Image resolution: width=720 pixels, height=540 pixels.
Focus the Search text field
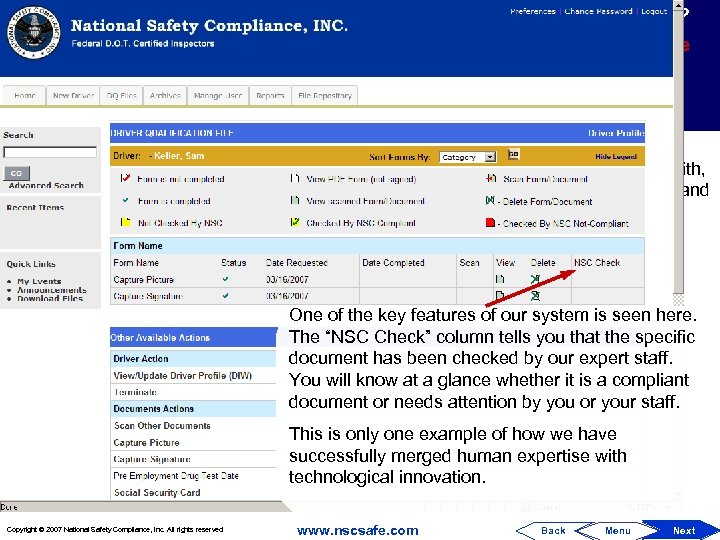(50, 152)
